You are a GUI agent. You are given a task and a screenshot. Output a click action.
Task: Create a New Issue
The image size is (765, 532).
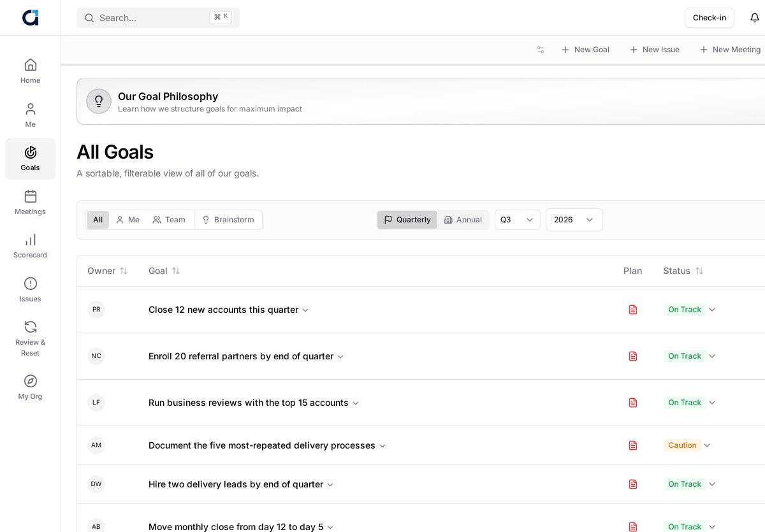[655, 50]
